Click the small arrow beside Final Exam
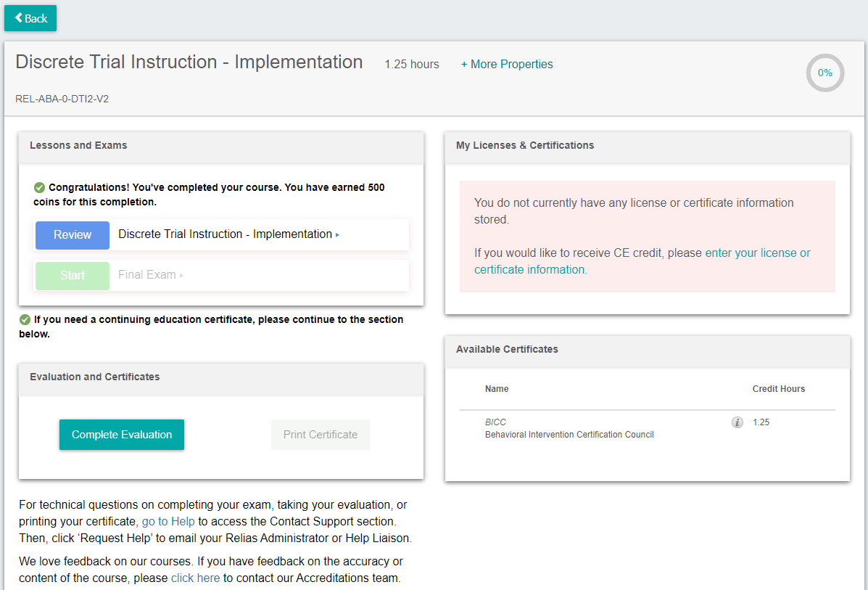 pyautogui.click(x=181, y=276)
